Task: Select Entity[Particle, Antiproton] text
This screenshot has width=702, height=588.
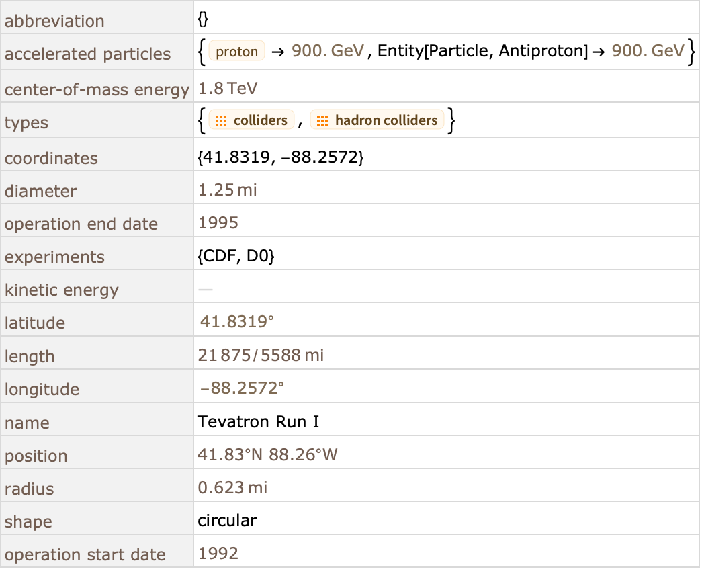Action: pos(482,51)
